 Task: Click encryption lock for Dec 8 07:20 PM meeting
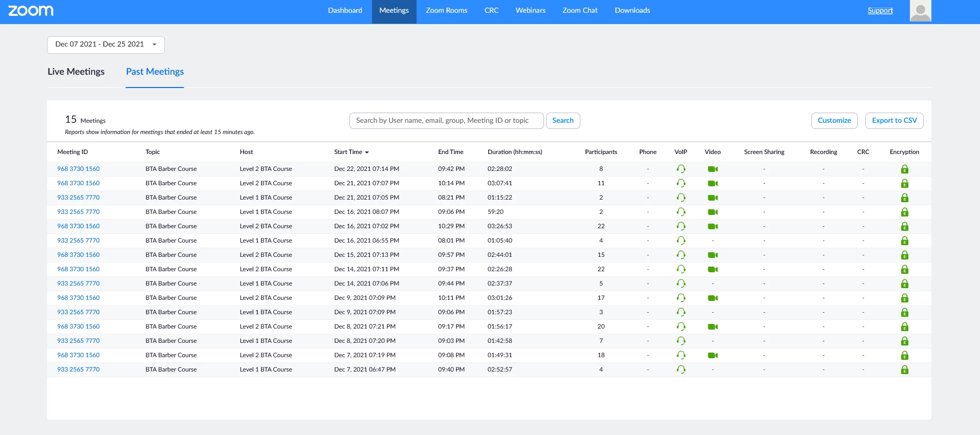(905, 341)
